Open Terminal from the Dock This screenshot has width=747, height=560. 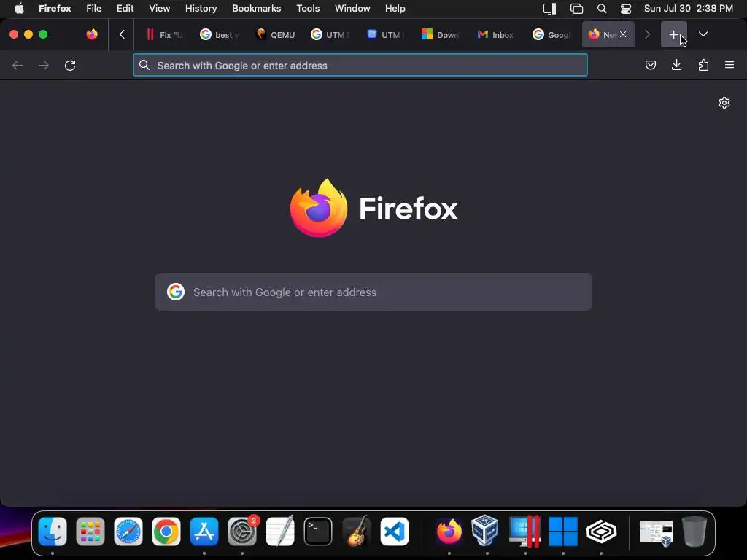point(318,532)
